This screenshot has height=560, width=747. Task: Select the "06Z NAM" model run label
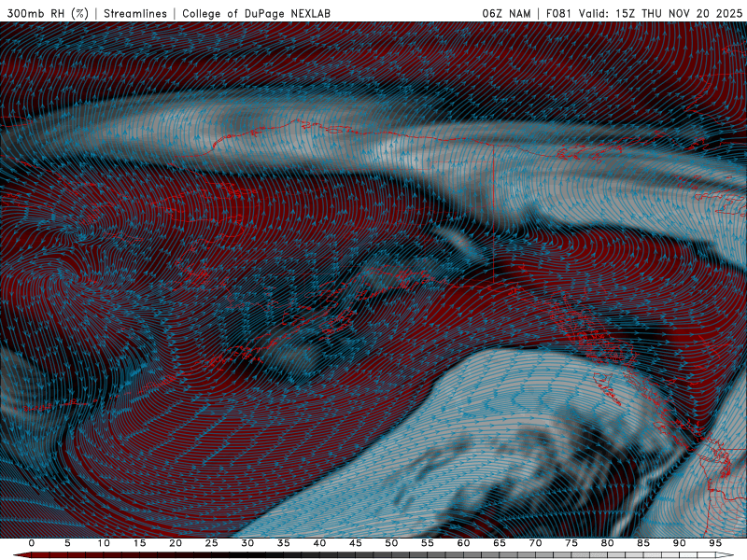click(506, 13)
